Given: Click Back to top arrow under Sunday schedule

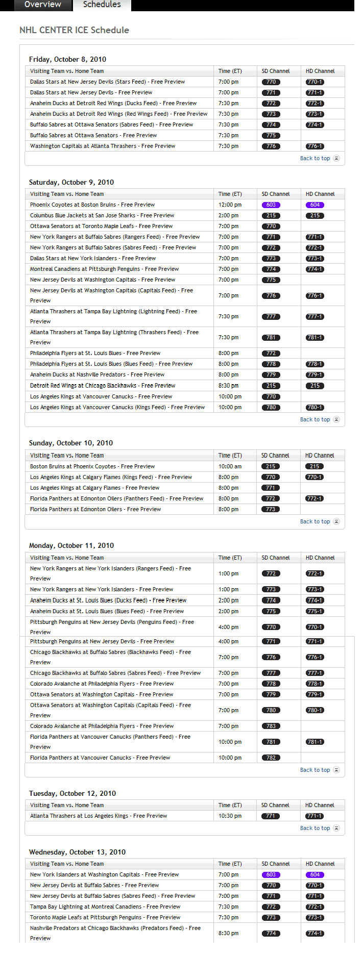Looking at the screenshot, I should (x=336, y=521).
